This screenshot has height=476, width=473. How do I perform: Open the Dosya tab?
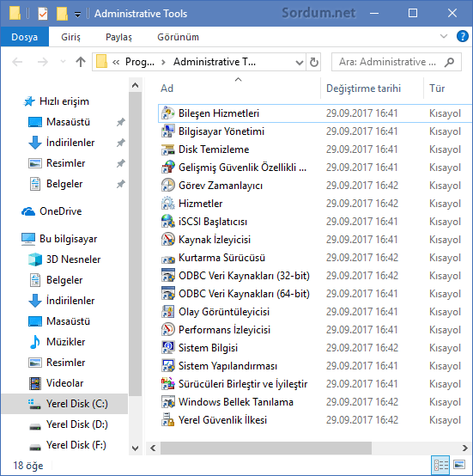click(x=25, y=37)
